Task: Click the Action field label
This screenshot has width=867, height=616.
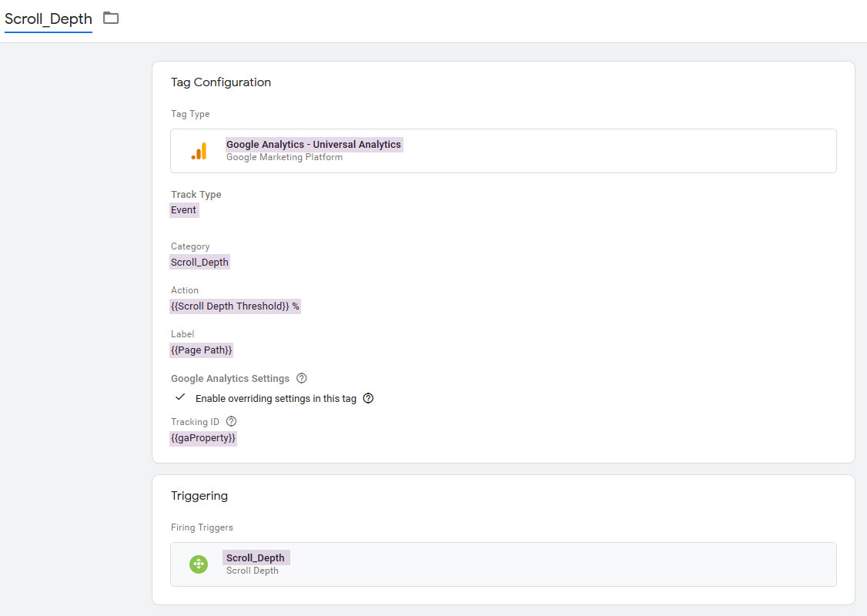Action: [x=185, y=290]
